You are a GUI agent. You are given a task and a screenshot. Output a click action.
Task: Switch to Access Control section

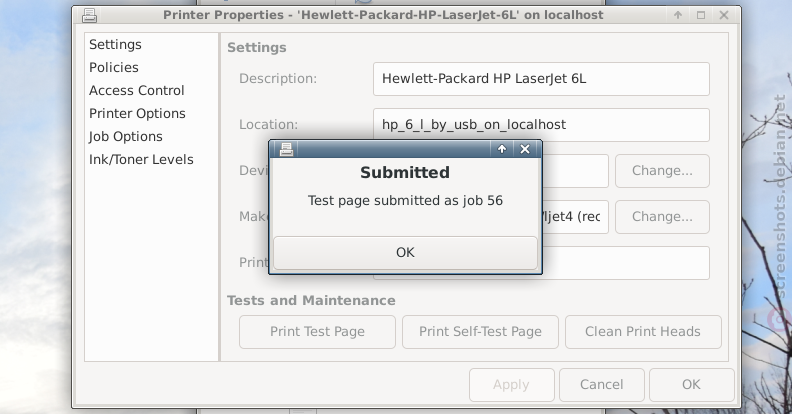(x=136, y=91)
